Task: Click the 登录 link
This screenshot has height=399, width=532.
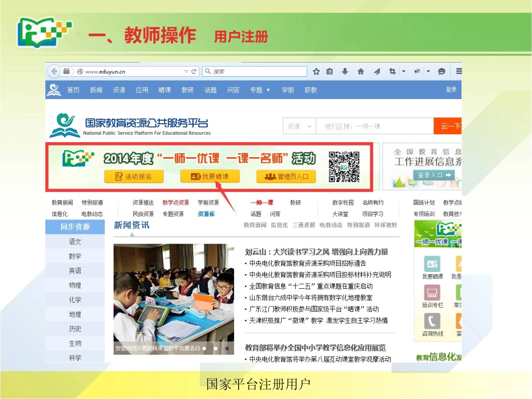Action: pos(451,90)
